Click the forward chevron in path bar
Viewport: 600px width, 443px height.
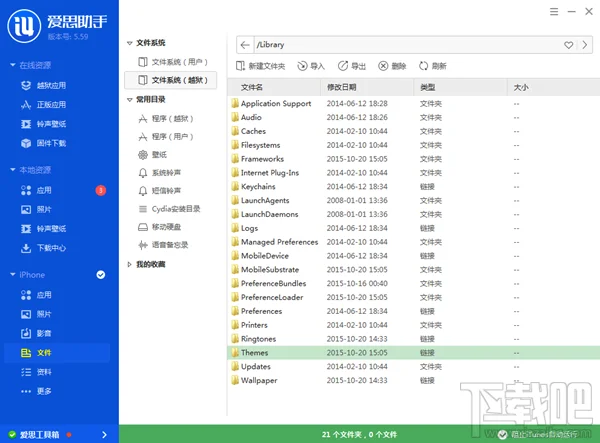pyautogui.click(x=585, y=45)
